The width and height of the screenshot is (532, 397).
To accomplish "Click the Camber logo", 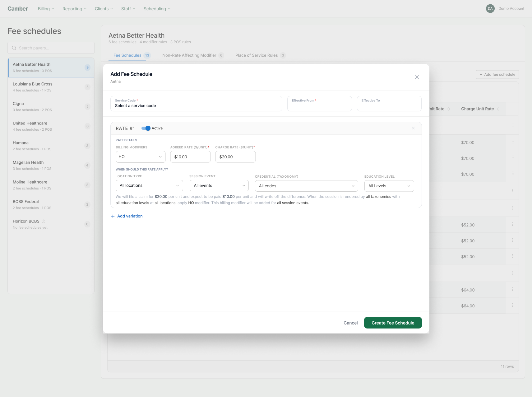I will tap(17, 9).
